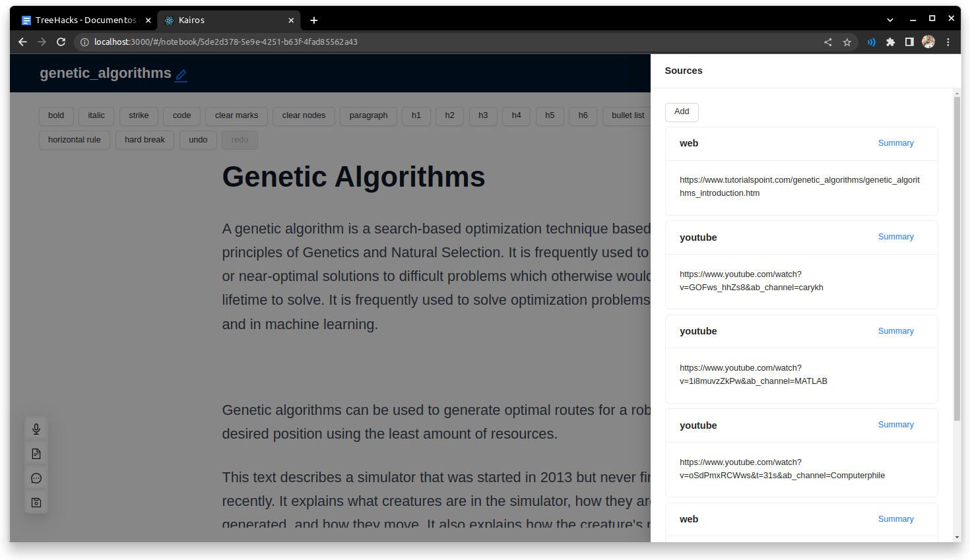Open the extensions puzzle icon

point(890,42)
